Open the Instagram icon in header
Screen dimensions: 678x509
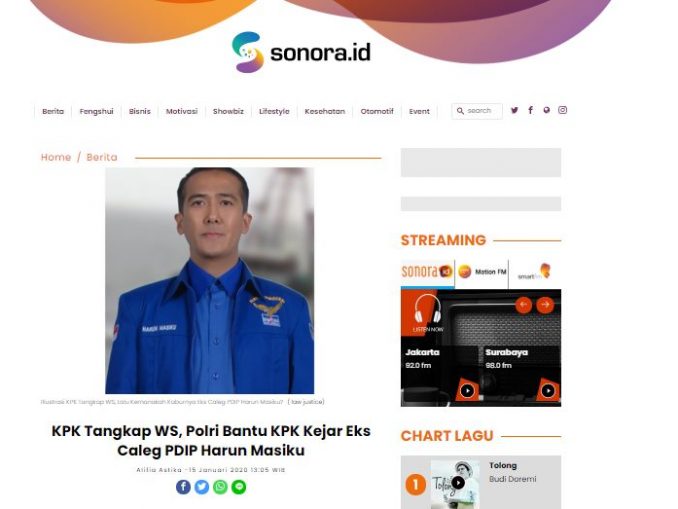[x=562, y=110]
